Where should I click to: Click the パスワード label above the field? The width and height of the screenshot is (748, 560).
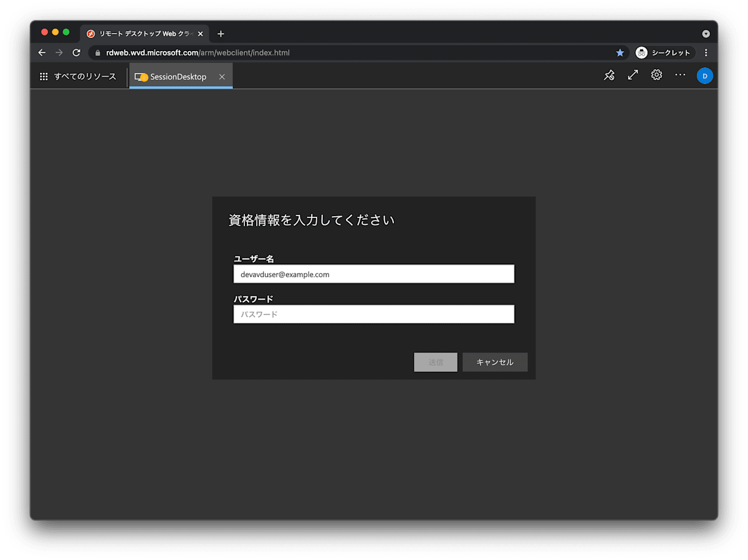(x=254, y=299)
